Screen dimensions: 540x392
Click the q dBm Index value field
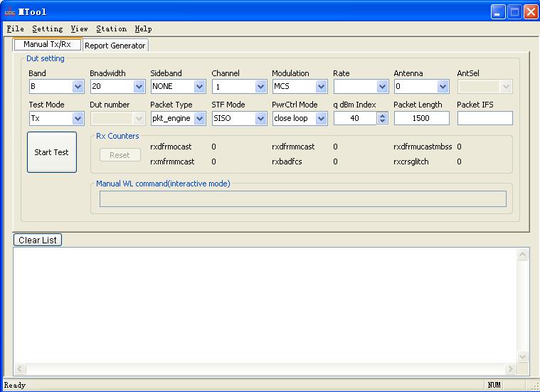click(x=355, y=118)
